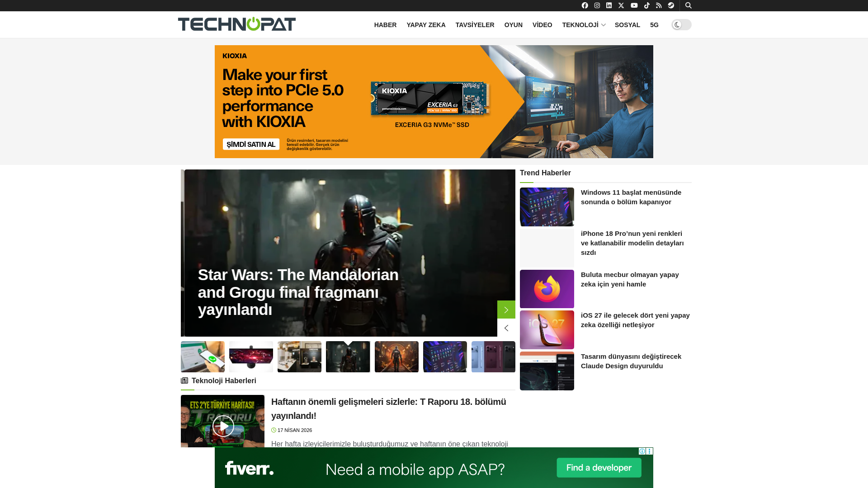Screen dimensions: 868x488
Task: Go back with slider previous arrow
Action: [x=506, y=328]
